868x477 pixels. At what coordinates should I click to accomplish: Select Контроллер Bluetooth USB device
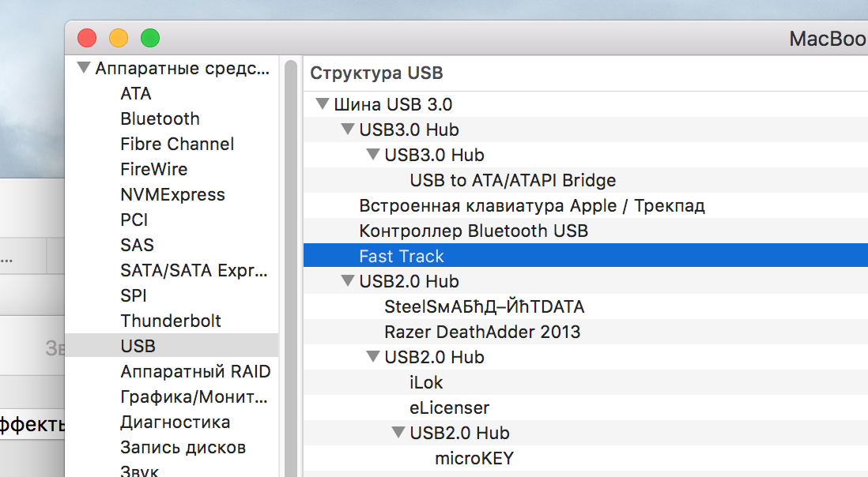(586, 231)
